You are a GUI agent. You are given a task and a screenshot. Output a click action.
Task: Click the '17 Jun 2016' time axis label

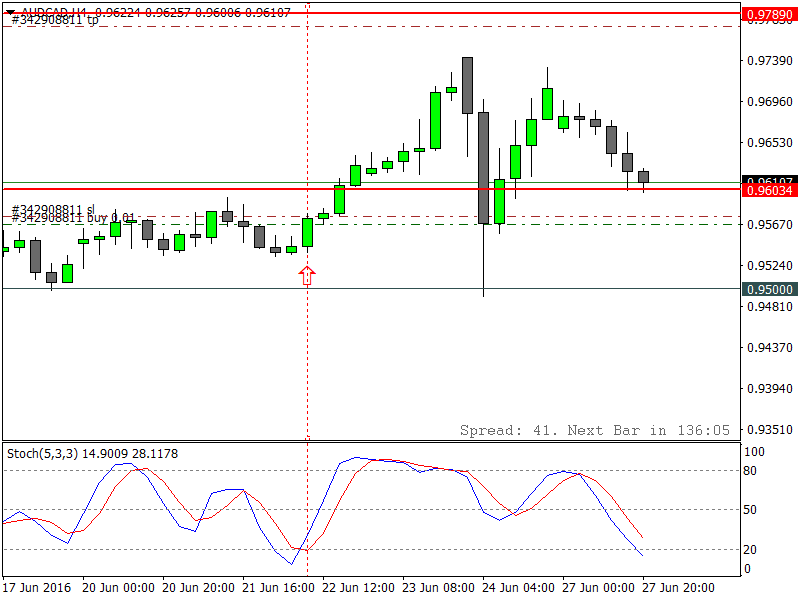[x=37, y=588]
